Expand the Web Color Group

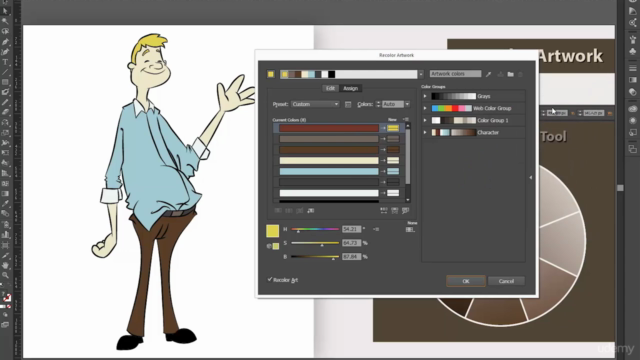[425, 108]
